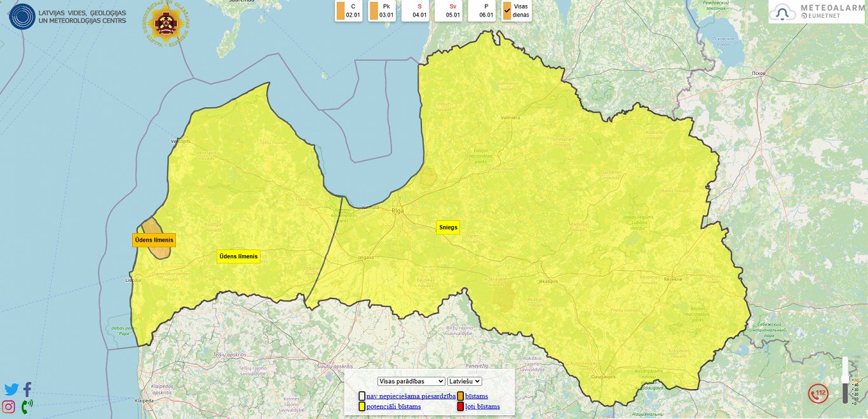This screenshot has height=419, width=868.
Task: Toggle the Visas dienas checkbox
Action: tap(507, 11)
